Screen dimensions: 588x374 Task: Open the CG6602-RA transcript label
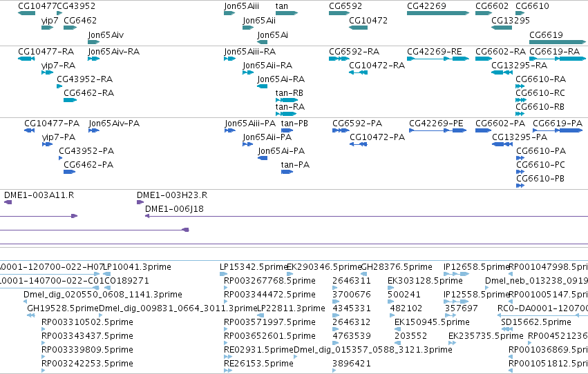501,51
